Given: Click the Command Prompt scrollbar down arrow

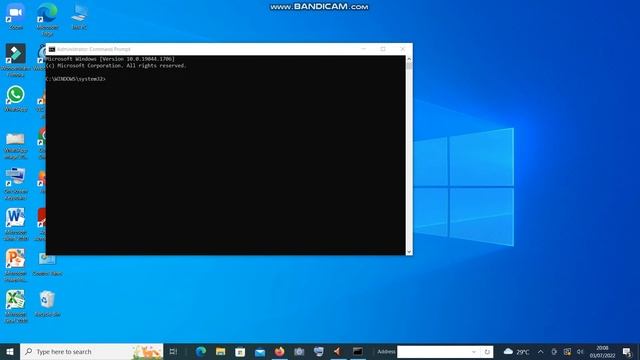Looking at the screenshot, I should [x=409, y=252].
